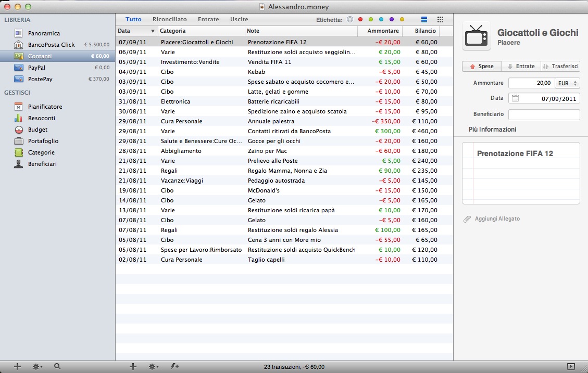The height and width of the screenshot is (373, 588).
Task: Select the Taglio capelli transaction
Action: (x=284, y=260)
